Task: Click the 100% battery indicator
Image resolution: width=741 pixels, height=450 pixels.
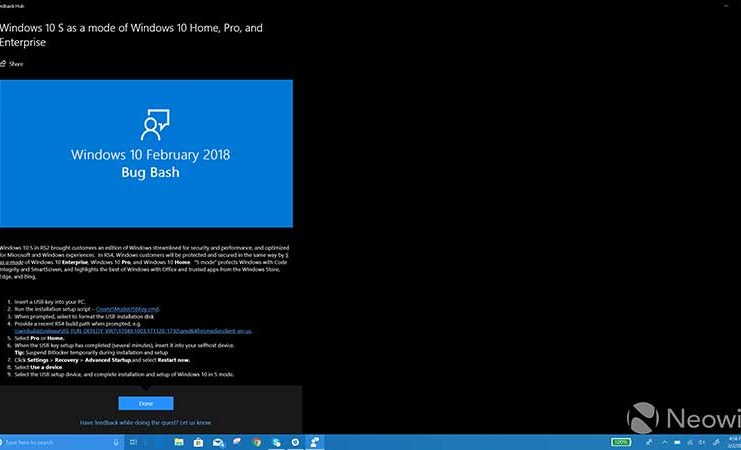Action: click(x=622, y=442)
